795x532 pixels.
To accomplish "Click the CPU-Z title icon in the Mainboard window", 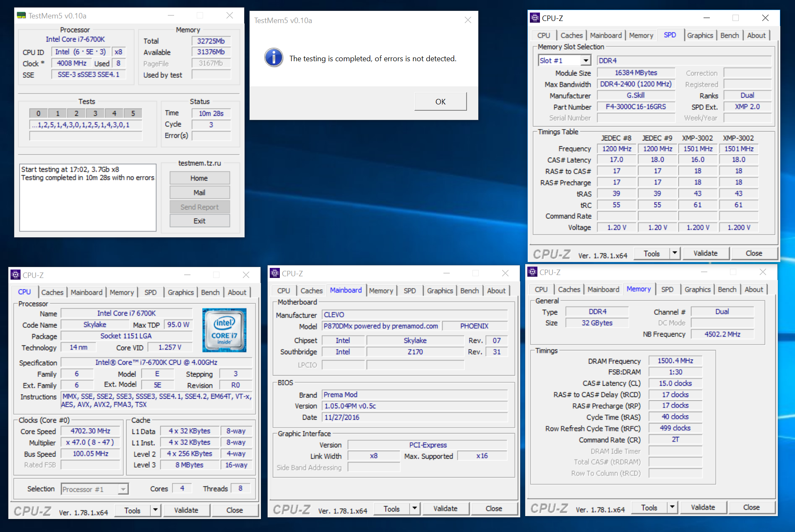I will coord(275,273).
